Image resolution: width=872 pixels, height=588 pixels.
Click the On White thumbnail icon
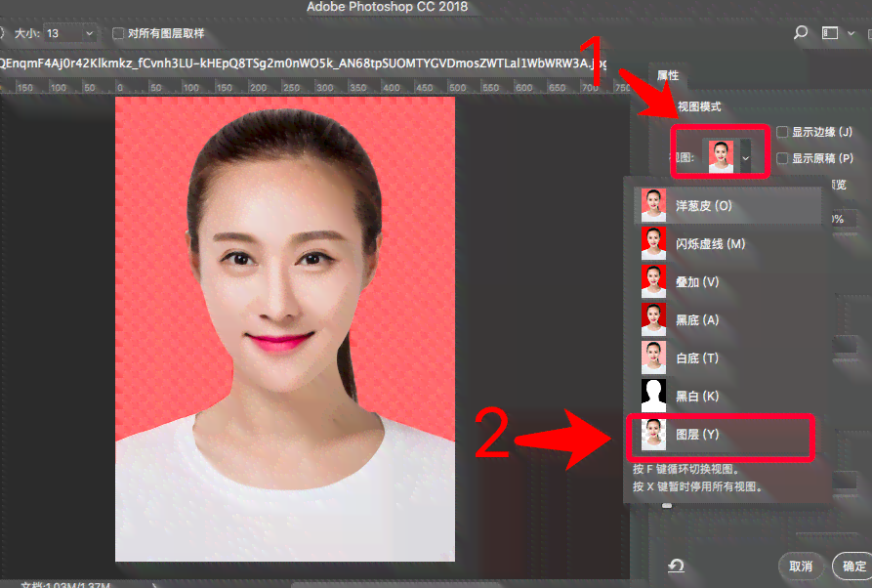point(653,357)
